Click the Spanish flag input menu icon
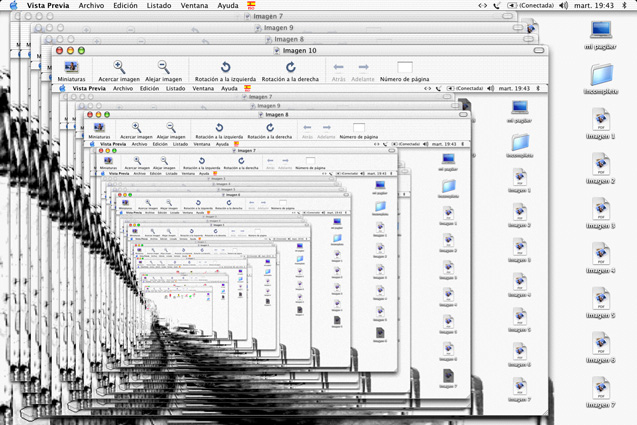637x425 pixels. point(251,5)
